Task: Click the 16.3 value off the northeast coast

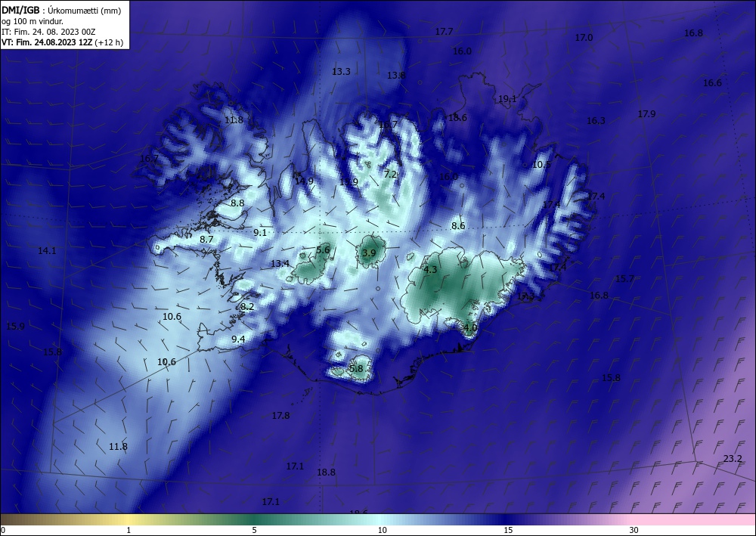Action: click(596, 121)
